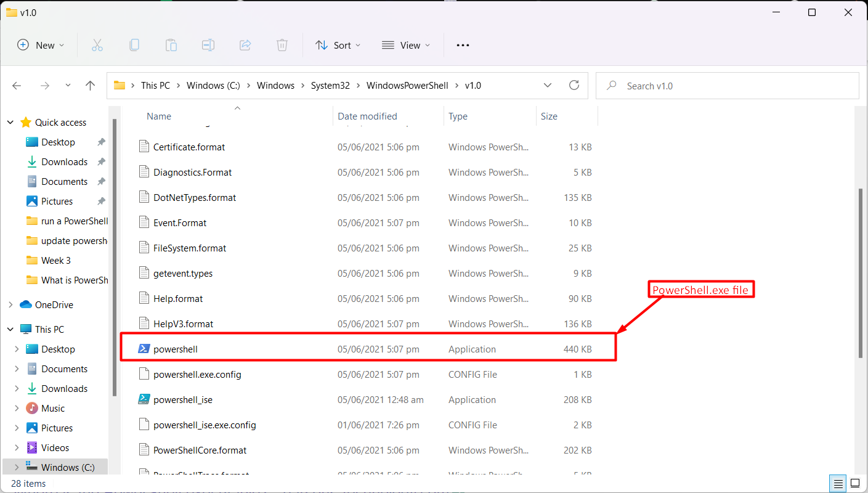Viewport: 868px width, 493px height.
Task: Select the powershell_ise.exe.config file
Action: (x=205, y=425)
